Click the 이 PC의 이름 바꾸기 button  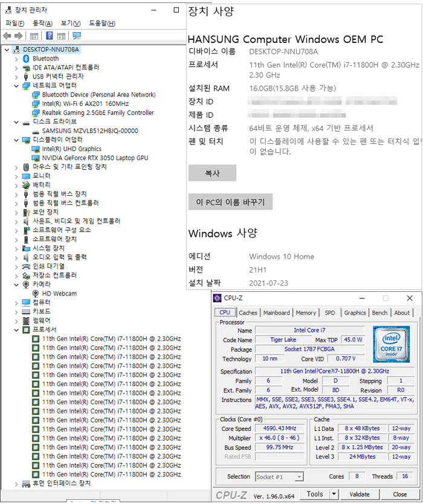(x=230, y=202)
